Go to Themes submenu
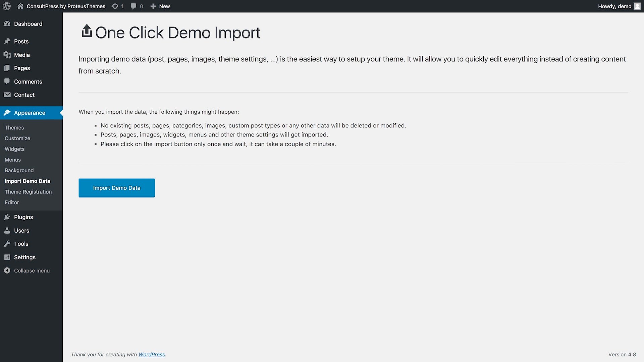The width and height of the screenshot is (644, 362). 14,128
